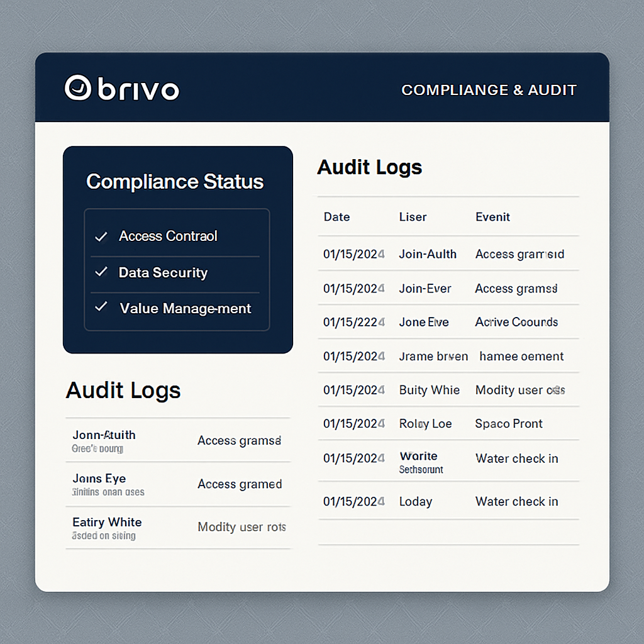This screenshot has width=644, height=644.
Task: Select the Compliance Status panel title
Action: coord(174,182)
